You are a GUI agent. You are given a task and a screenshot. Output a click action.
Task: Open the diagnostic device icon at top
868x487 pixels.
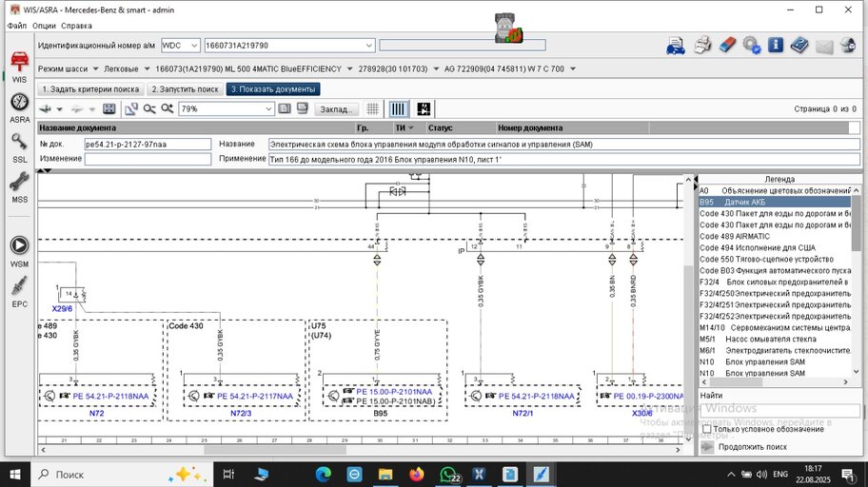(508, 29)
